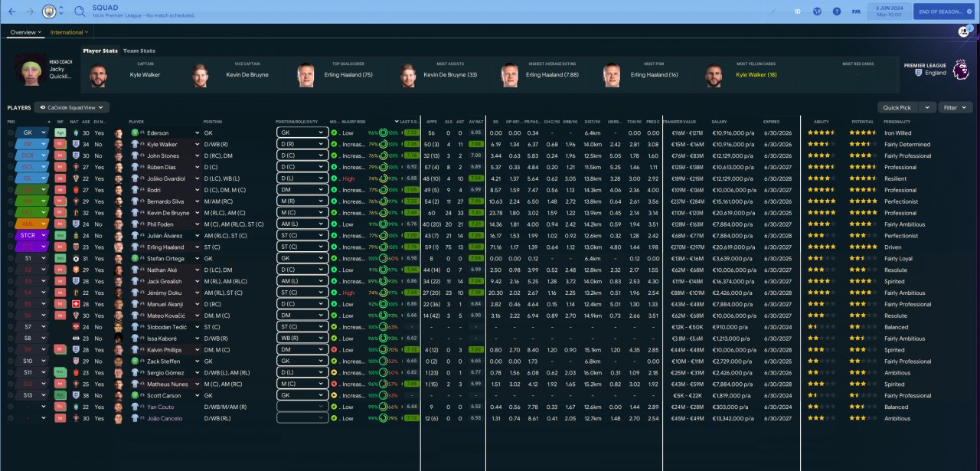Screen dimensions: 980x471
Task: Open the FM menu icon
Action: point(856,11)
